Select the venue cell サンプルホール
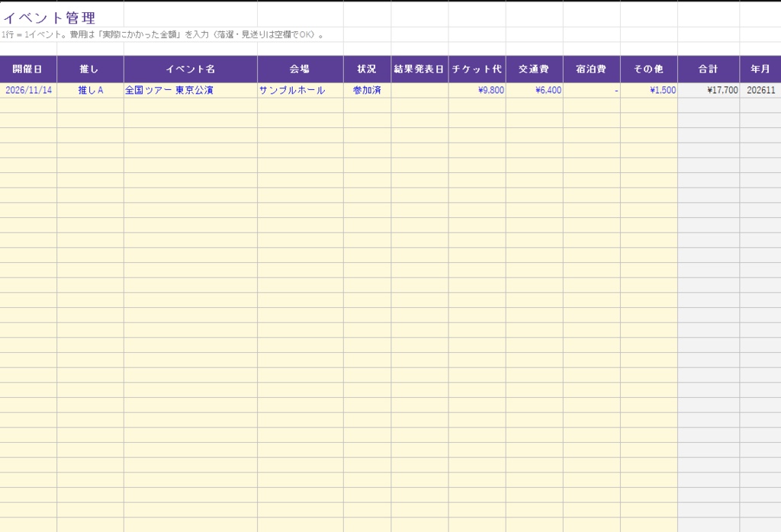The height and width of the screenshot is (532, 781). (x=301, y=90)
